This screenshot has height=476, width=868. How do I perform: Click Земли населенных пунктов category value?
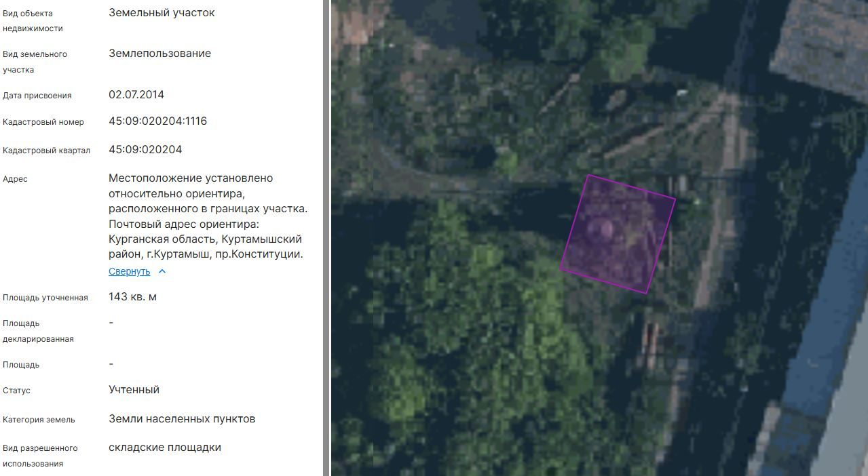click(x=182, y=419)
